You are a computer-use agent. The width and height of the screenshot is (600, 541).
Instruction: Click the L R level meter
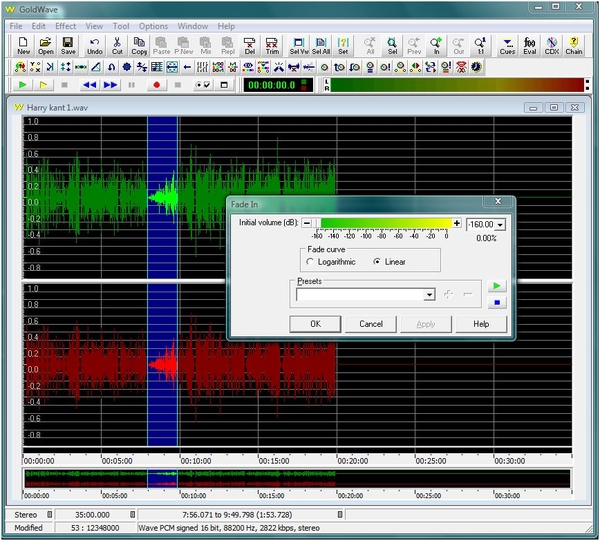pos(455,85)
